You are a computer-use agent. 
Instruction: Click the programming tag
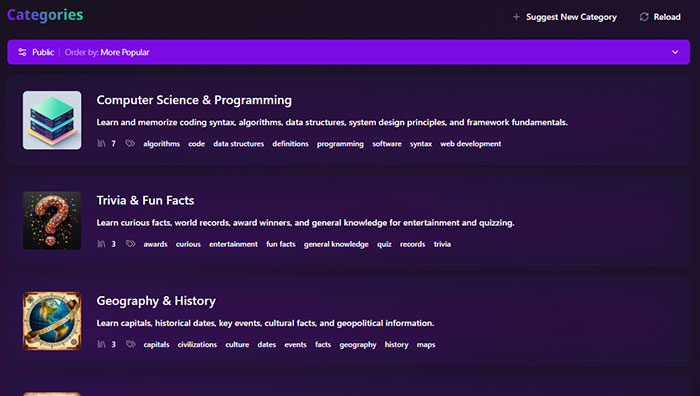pyautogui.click(x=340, y=144)
